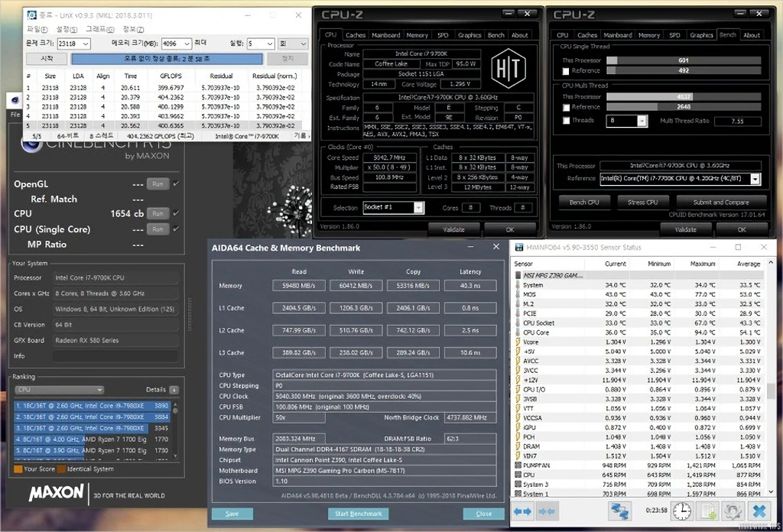
Task: Toggle Reference checkbox under CPU Multi Thread
Action: [566, 107]
